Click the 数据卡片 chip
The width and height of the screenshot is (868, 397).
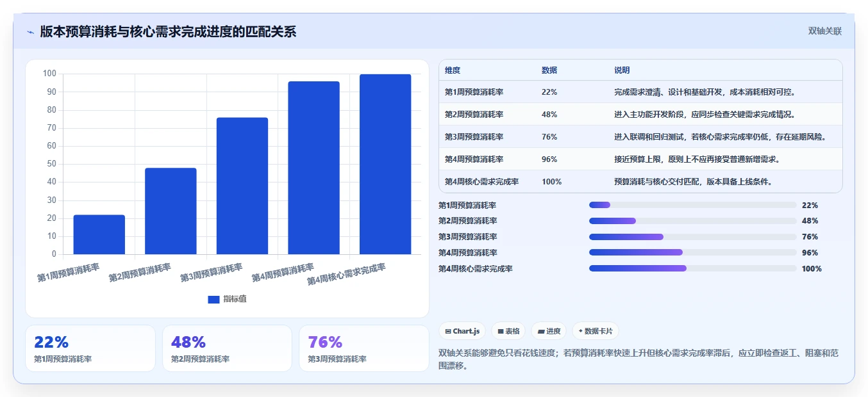click(x=596, y=331)
